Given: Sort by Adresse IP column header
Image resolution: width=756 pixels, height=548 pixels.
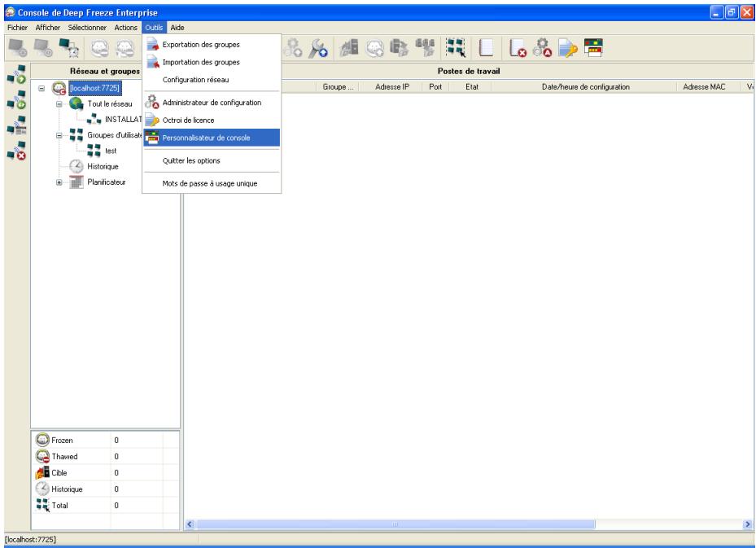Looking at the screenshot, I should point(392,87).
